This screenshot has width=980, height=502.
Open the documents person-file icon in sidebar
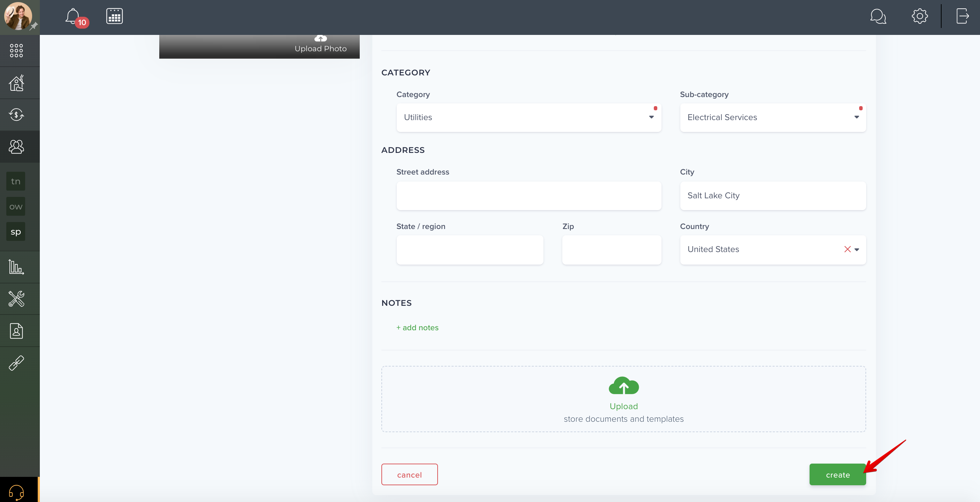click(x=16, y=331)
